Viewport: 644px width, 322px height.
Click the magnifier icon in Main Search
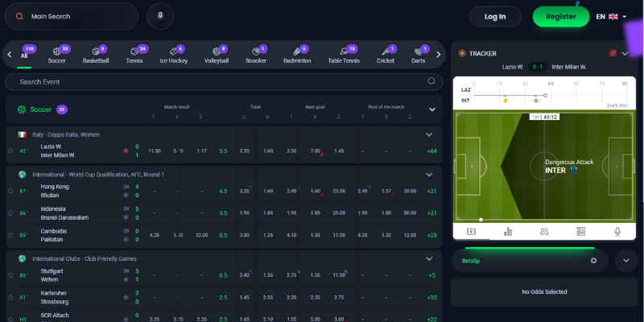pyautogui.click(x=19, y=16)
